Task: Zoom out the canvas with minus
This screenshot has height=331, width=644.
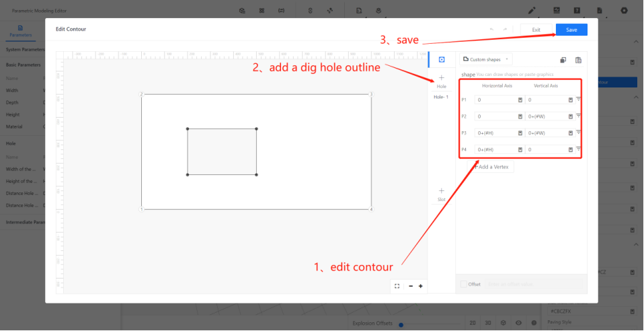Action: [x=411, y=286]
